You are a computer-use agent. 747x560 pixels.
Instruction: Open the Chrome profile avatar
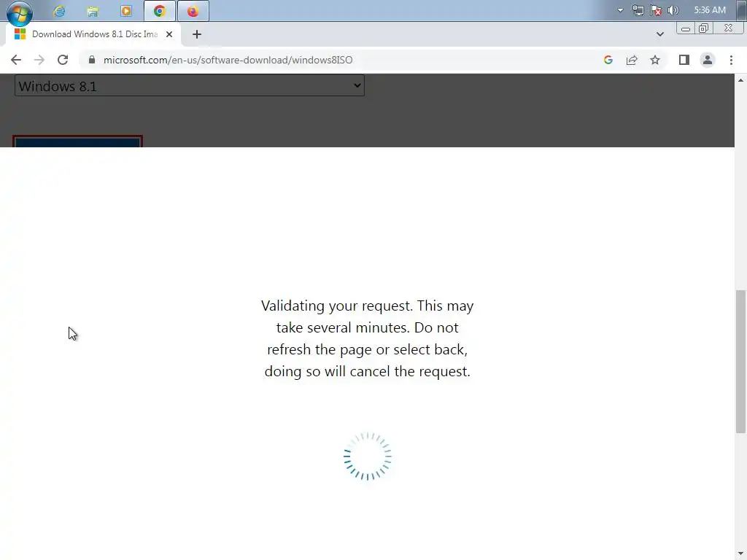click(x=708, y=60)
